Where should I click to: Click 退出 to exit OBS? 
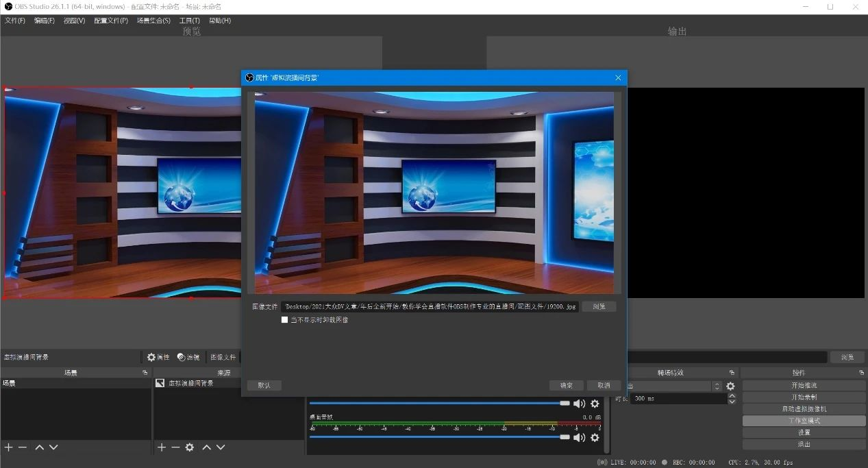coord(804,444)
